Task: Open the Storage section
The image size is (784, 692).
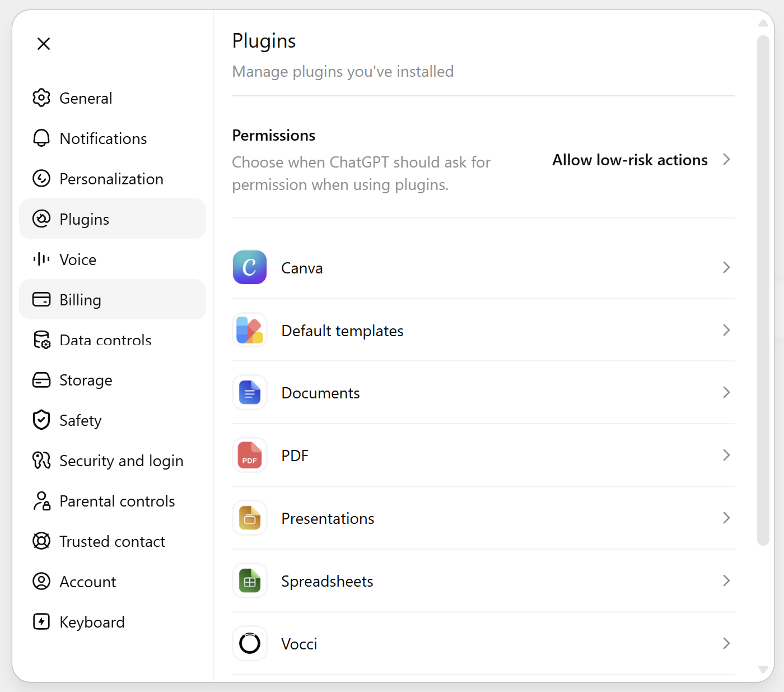Action: click(x=113, y=380)
